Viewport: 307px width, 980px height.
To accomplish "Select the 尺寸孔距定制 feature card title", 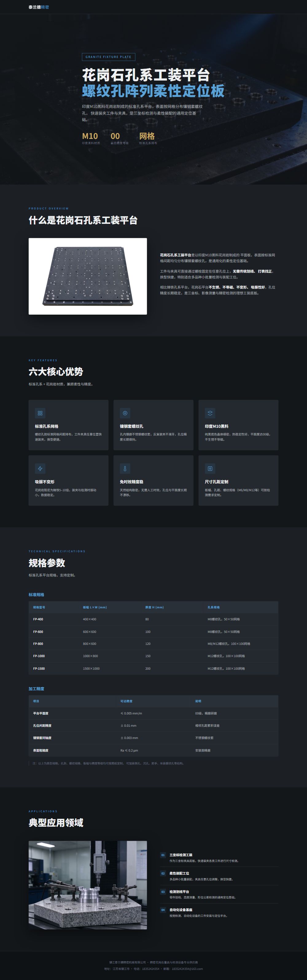I will click(217, 482).
